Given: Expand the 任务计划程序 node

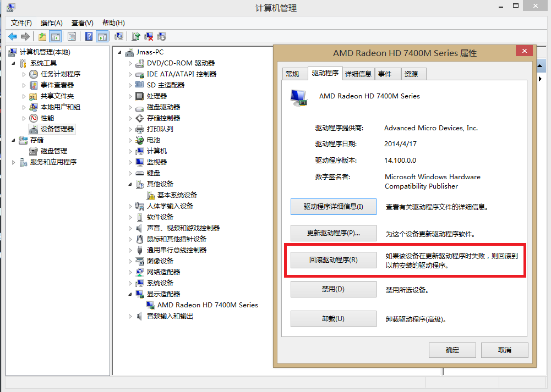Looking at the screenshot, I should [24, 74].
